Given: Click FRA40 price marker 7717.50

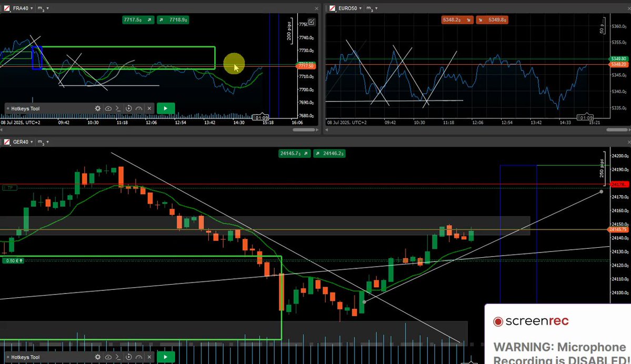Looking at the screenshot, I should click(x=307, y=66).
